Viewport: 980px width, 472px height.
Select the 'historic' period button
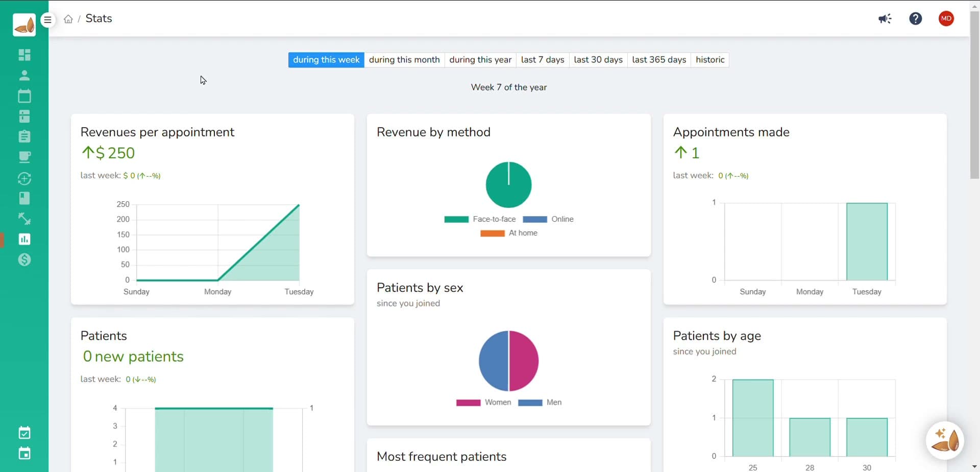(x=709, y=60)
